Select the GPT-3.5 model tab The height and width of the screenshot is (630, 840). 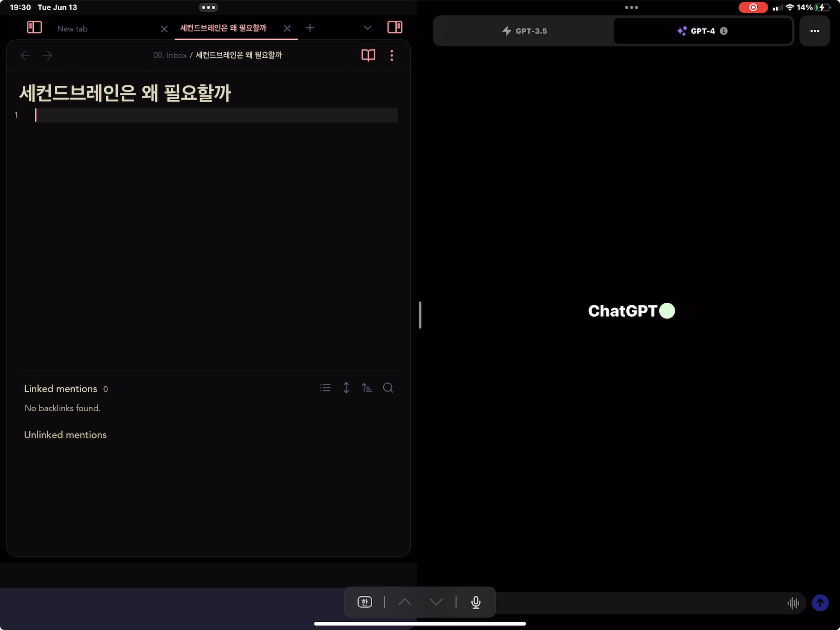(524, 31)
